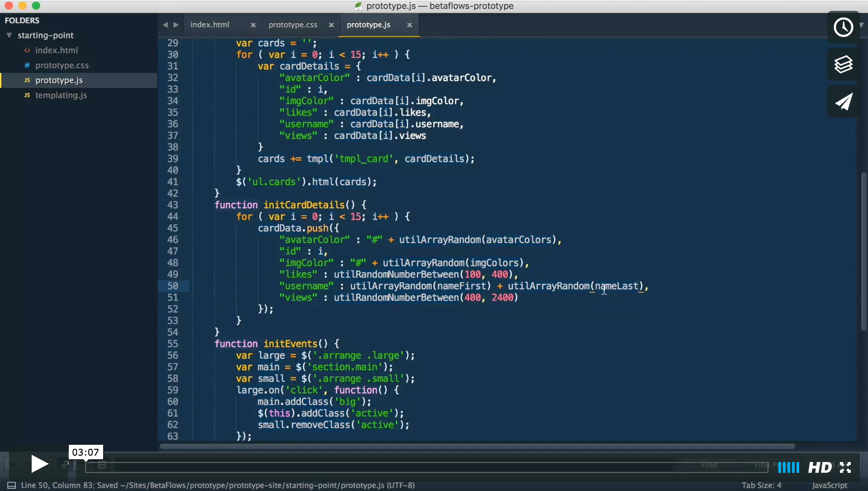Click the forward navigation arrow near the tabs

tap(176, 25)
